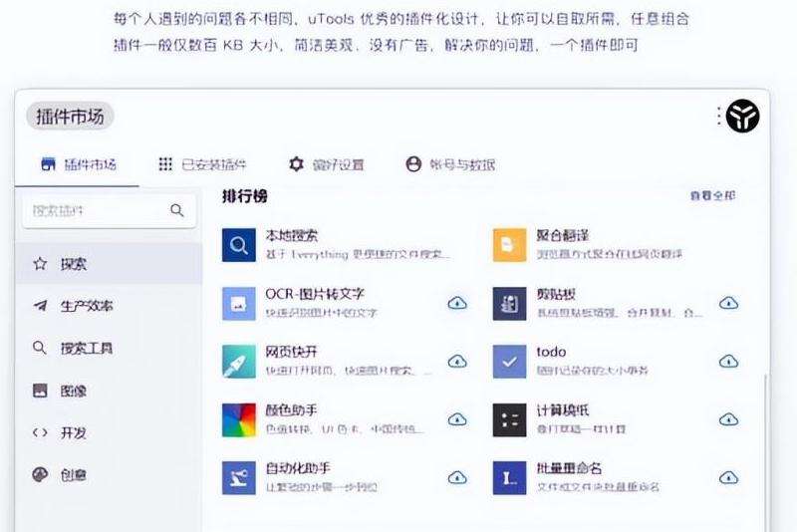Download the todo plugin via cloud icon
The image size is (797, 532).
[729, 362]
